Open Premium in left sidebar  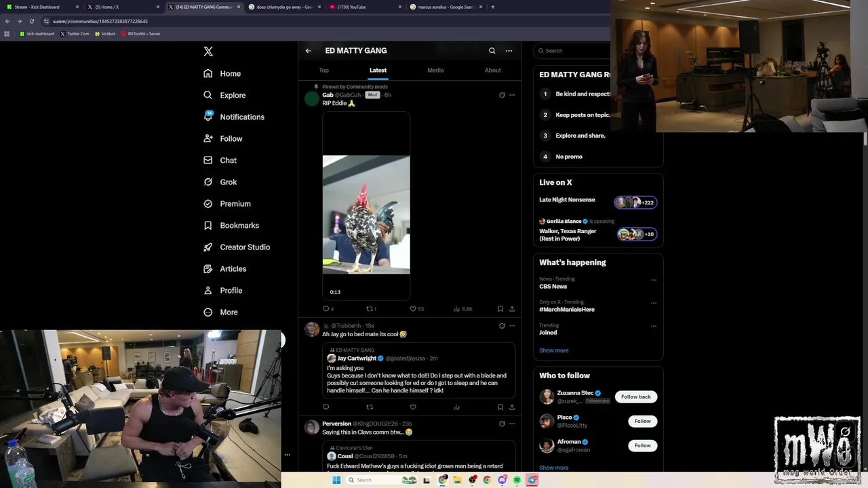coord(227,203)
